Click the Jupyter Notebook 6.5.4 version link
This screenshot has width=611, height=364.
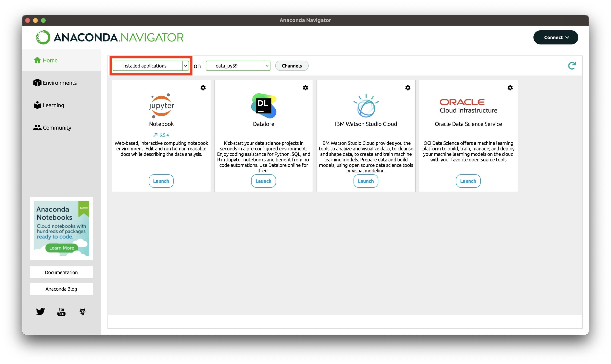tap(161, 135)
